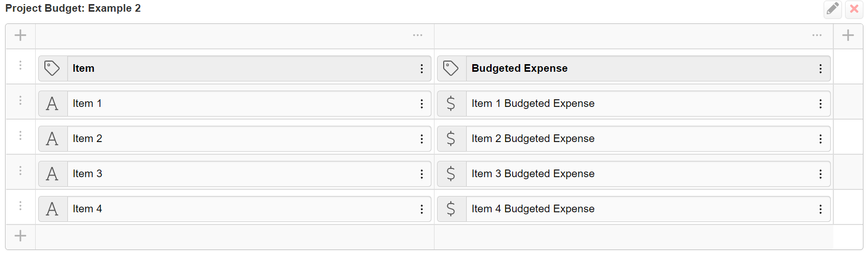Add a row with the bottom left plus

click(20, 236)
